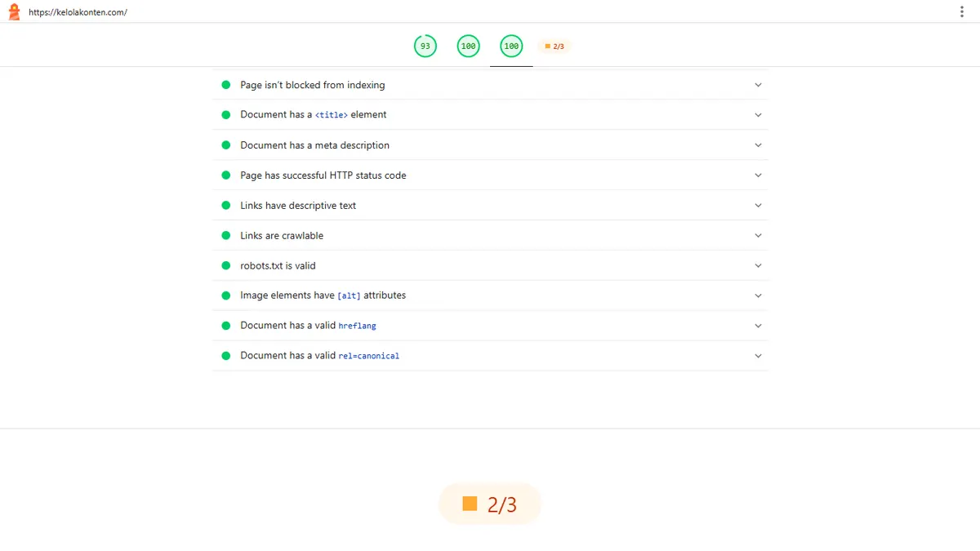The height and width of the screenshot is (551, 980).
Task: Expand 'robots.txt is valid' chevron
Action: coord(758,266)
